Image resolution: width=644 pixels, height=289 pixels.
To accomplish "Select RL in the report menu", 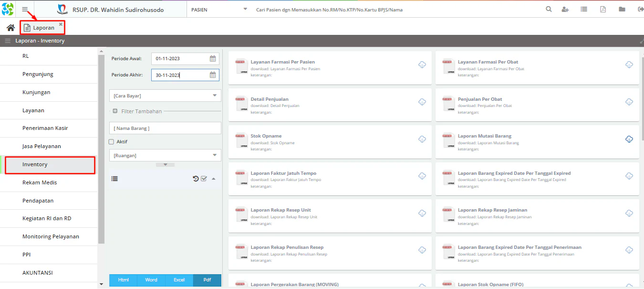I will coord(49,56).
